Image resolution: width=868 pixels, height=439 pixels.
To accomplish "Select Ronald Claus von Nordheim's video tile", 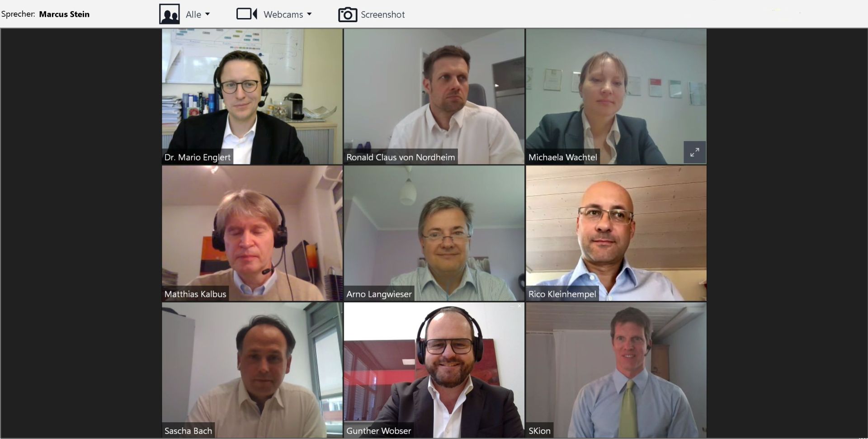I will tap(434, 96).
